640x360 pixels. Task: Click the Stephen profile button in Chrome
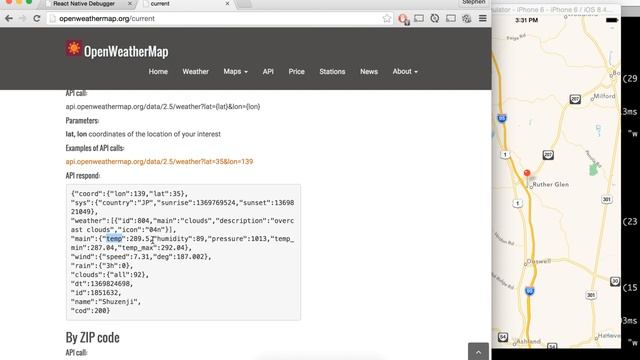(x=473, y=2)
